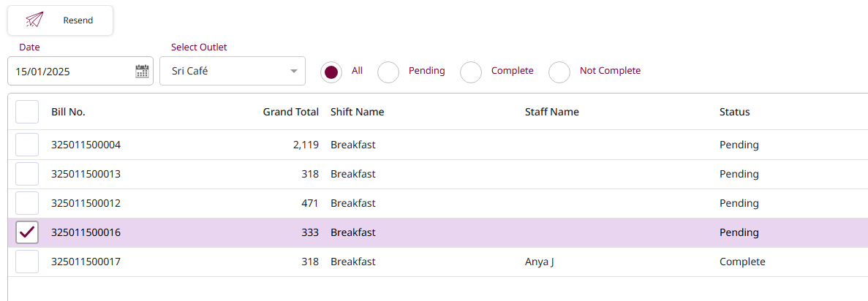Click the Resend button label
Image resolution: width=868 pixels, height=301 pixels.
click(78, 20)
